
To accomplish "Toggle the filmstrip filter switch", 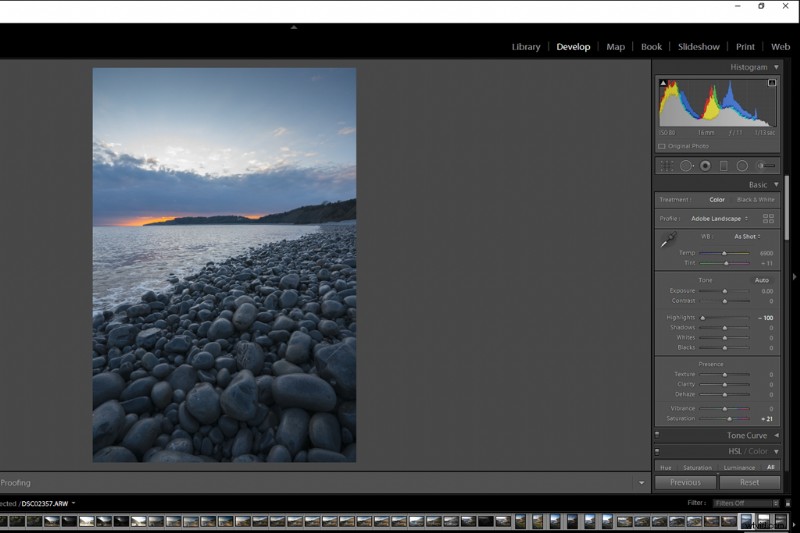I will (x=788, y=503).
